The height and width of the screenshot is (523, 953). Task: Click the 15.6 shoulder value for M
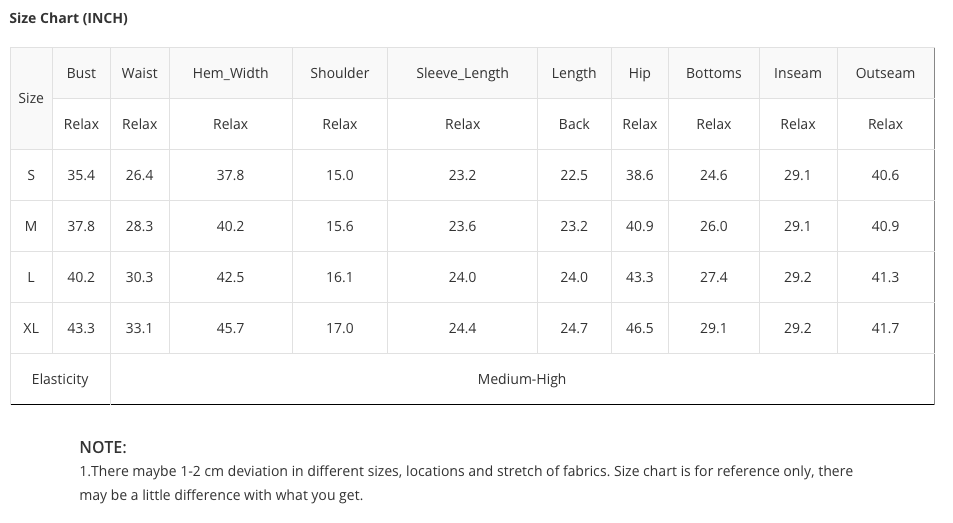click(x=339, y=226)
